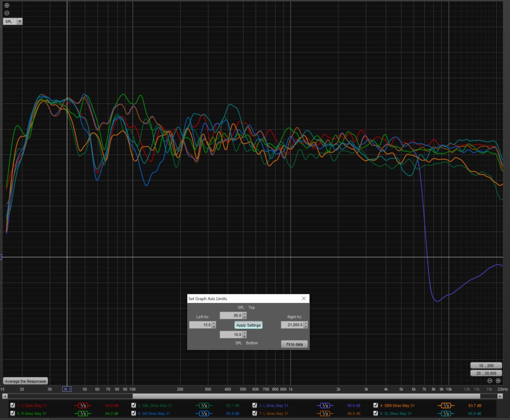Viewport: 510px width, 420px height.
Task: Click right arrow of horizontal scrollbar
Action: click(500, 396)
